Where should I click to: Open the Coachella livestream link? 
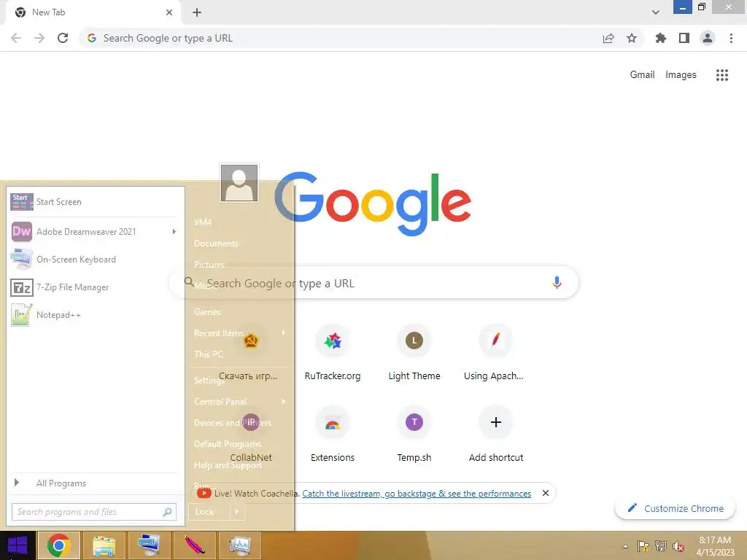point(417,494)
